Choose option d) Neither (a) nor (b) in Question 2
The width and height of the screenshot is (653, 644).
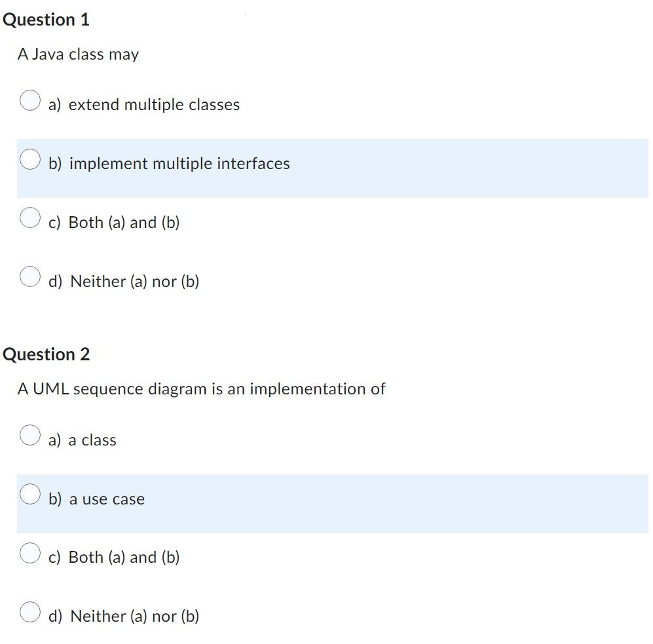click(x=29, y=612)
